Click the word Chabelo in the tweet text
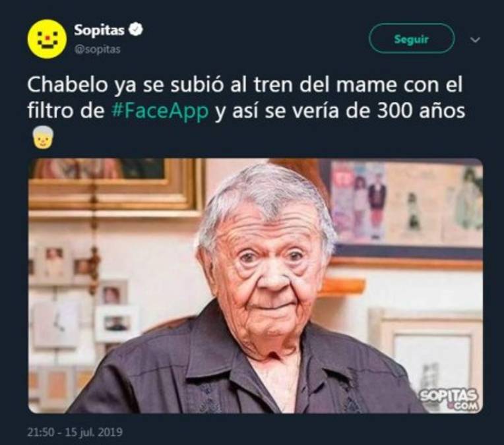 coord(68,85)
